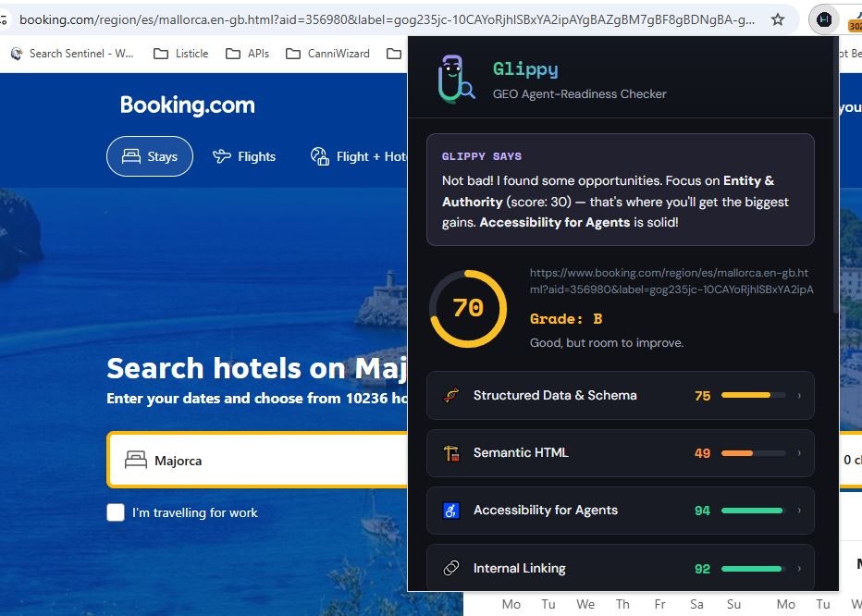Expand the Internal Linking section chevron
The width and height of the screenshot is (862, 616).
point(799,567)
